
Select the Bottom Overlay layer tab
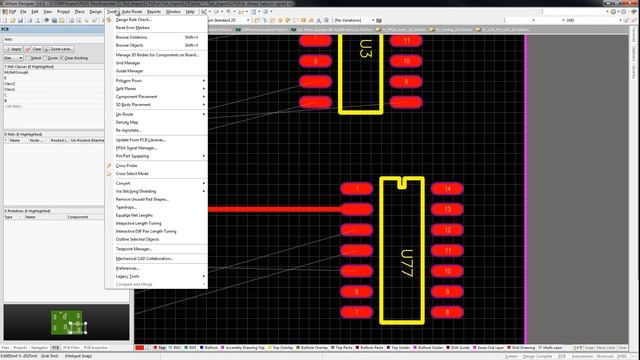(312, 348)
